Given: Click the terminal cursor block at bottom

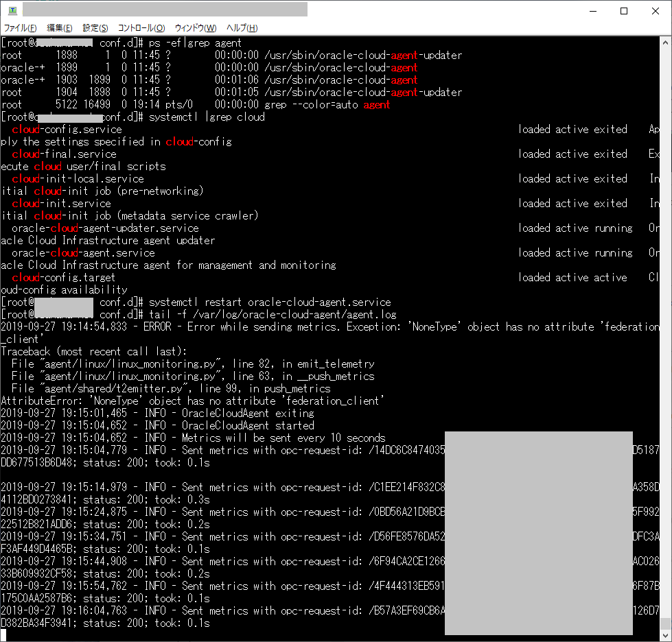Looking at the screenshot, I should pos(3,635).
